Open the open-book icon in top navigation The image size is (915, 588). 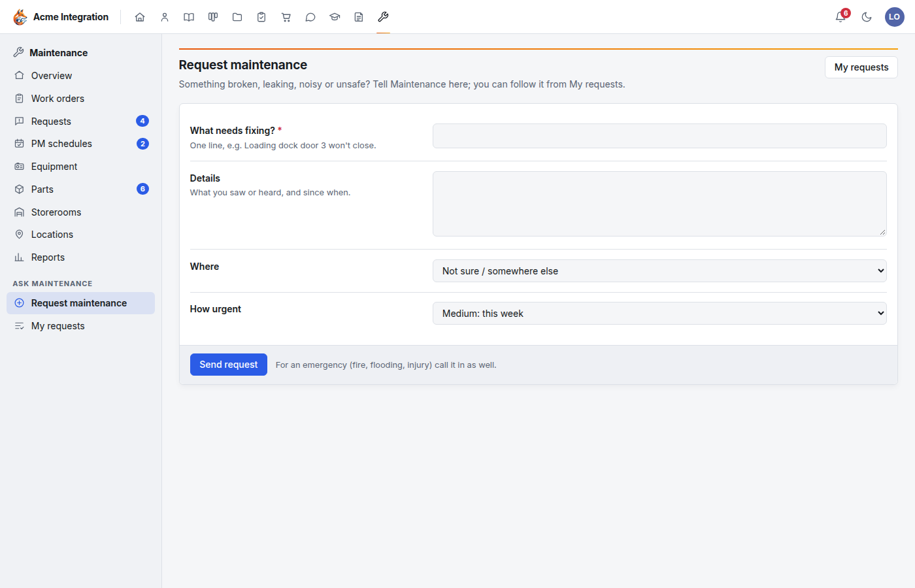189,17
